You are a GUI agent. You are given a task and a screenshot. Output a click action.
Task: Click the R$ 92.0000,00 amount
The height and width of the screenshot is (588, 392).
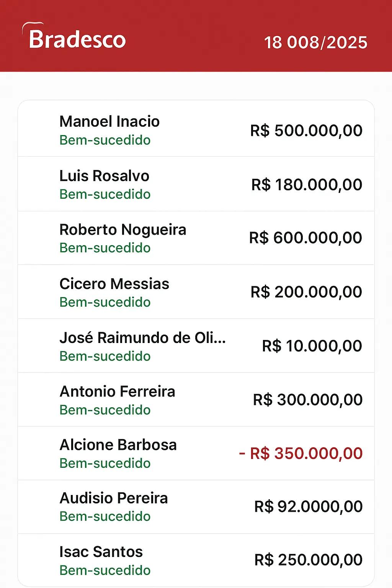(309, 506)
